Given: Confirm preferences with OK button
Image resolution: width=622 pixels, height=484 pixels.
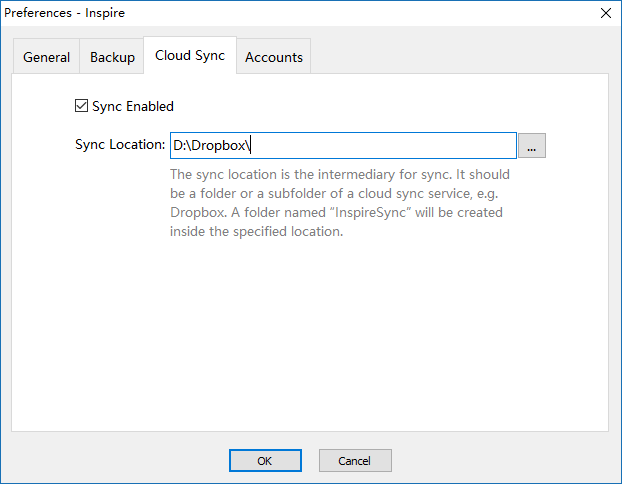Looking at the screenshot, I should tap(265, 461).
